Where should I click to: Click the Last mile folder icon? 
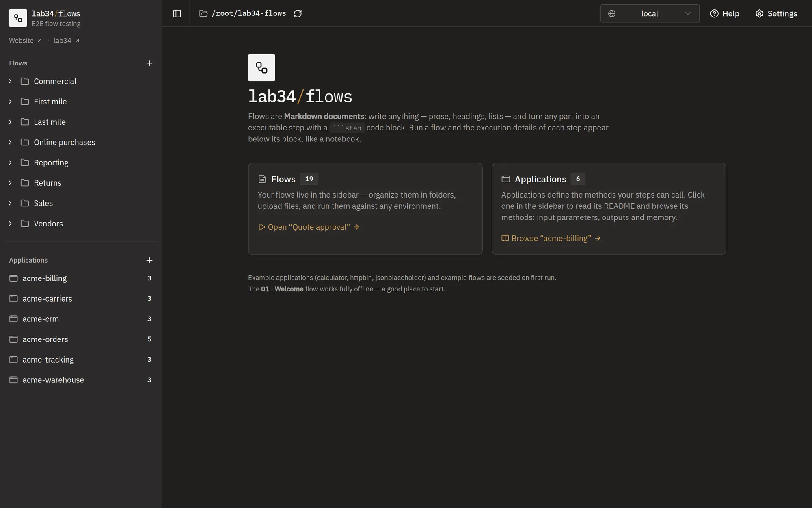[x=25, y=122]
